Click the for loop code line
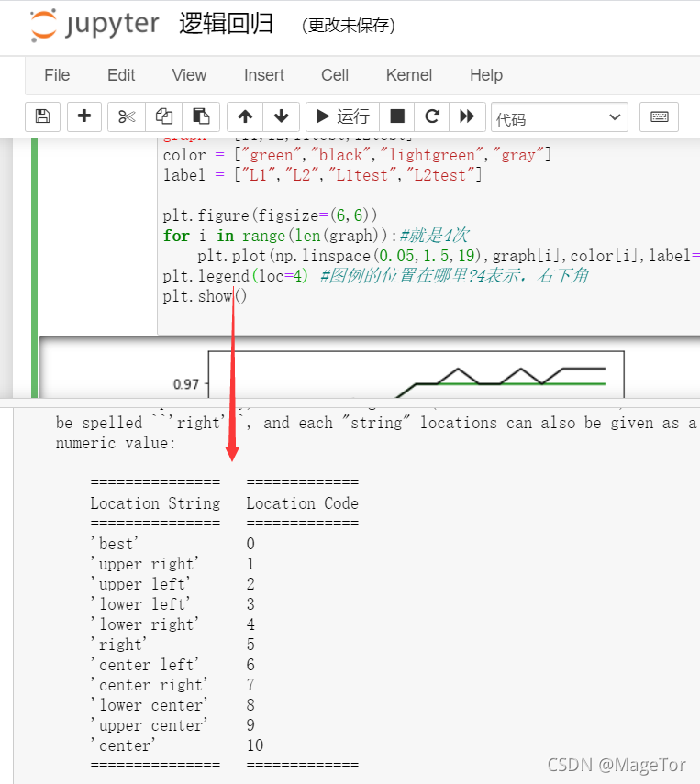 tap(316, 235)
